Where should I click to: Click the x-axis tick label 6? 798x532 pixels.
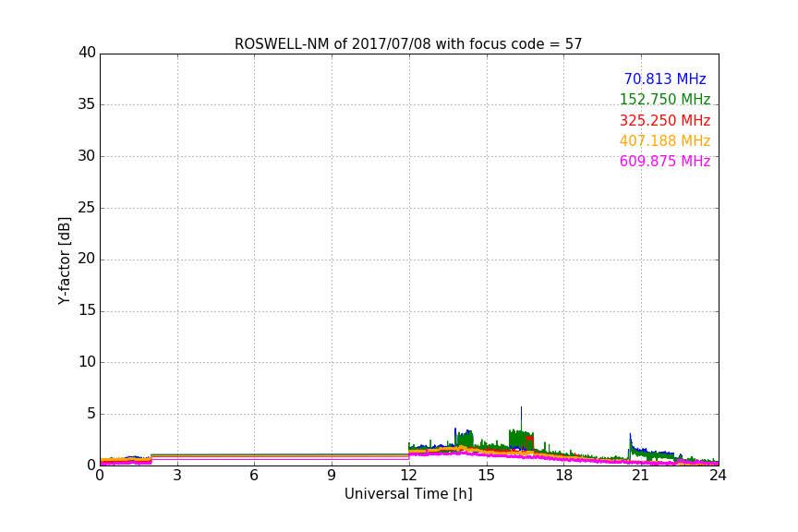tap(254, 476)
